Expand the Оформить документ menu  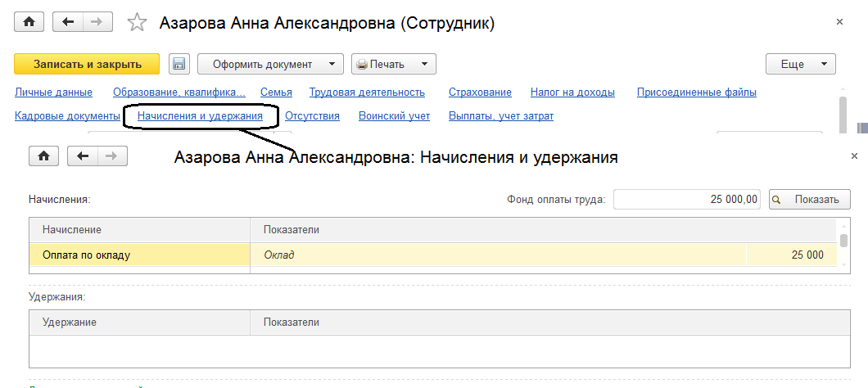(271, 64)
